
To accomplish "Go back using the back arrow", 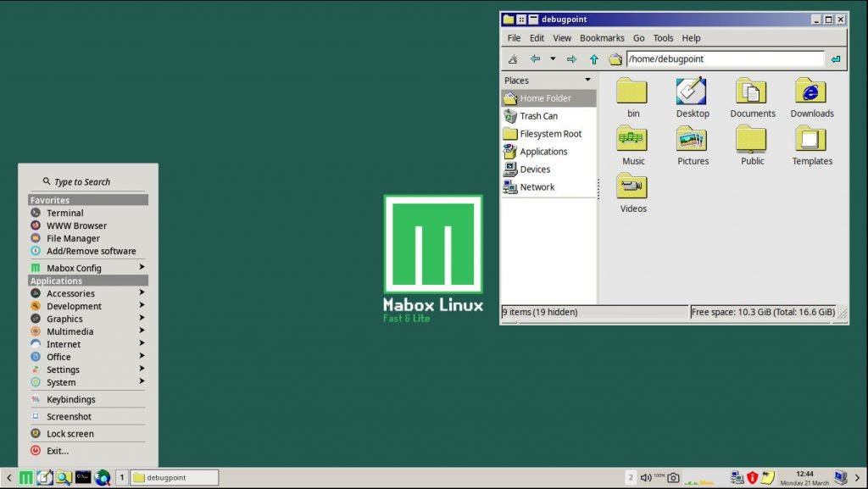I will coord(535,58).
